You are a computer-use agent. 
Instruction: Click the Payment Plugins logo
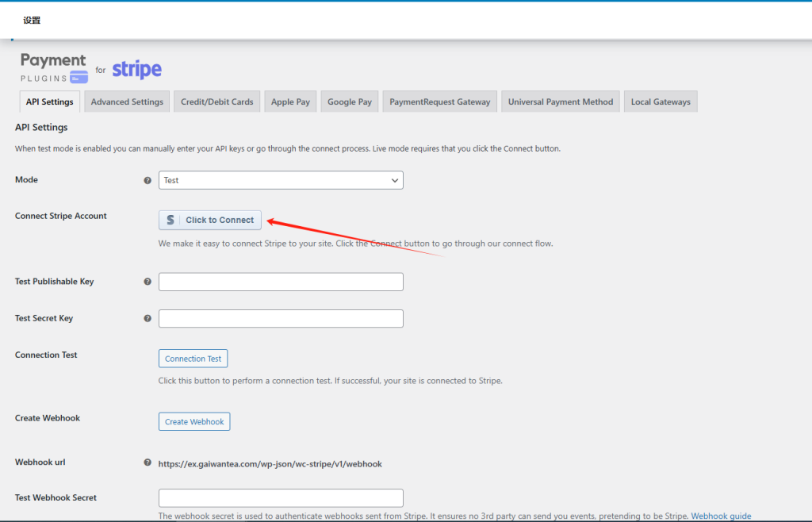[x=54, y=68]
